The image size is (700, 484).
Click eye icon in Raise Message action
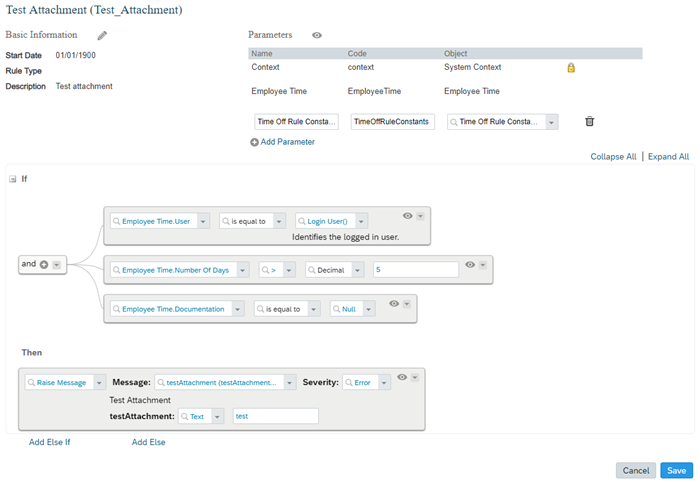tap(402, 377)
